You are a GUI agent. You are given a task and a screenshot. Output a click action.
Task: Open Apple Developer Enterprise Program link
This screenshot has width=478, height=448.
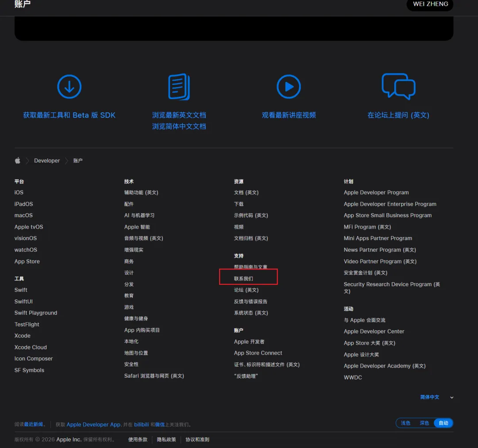390,204
